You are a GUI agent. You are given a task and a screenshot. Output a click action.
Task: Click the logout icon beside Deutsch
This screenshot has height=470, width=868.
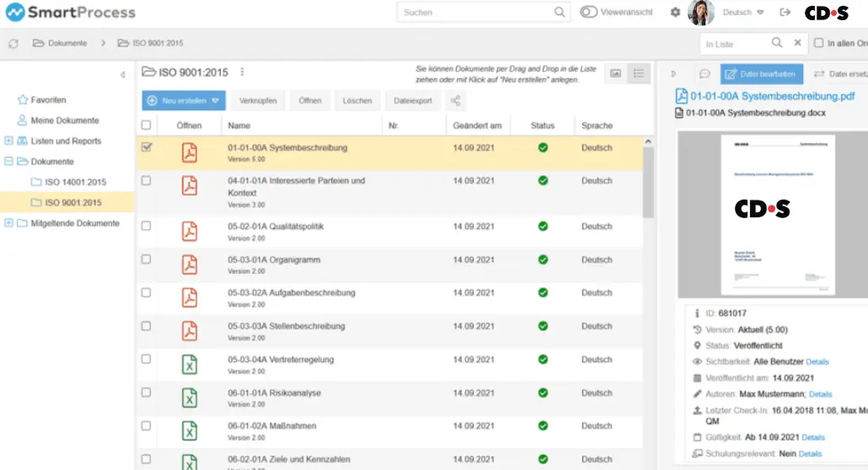click(785, 12)
